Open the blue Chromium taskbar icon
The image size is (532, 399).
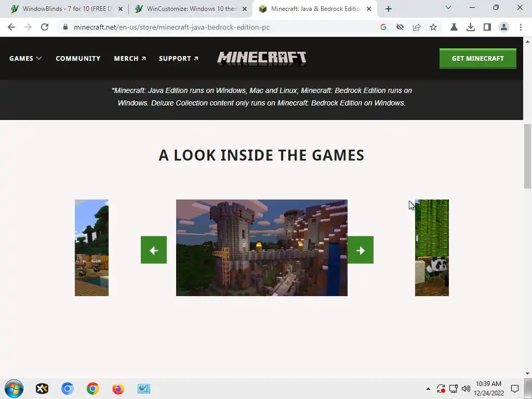point(68,389)
